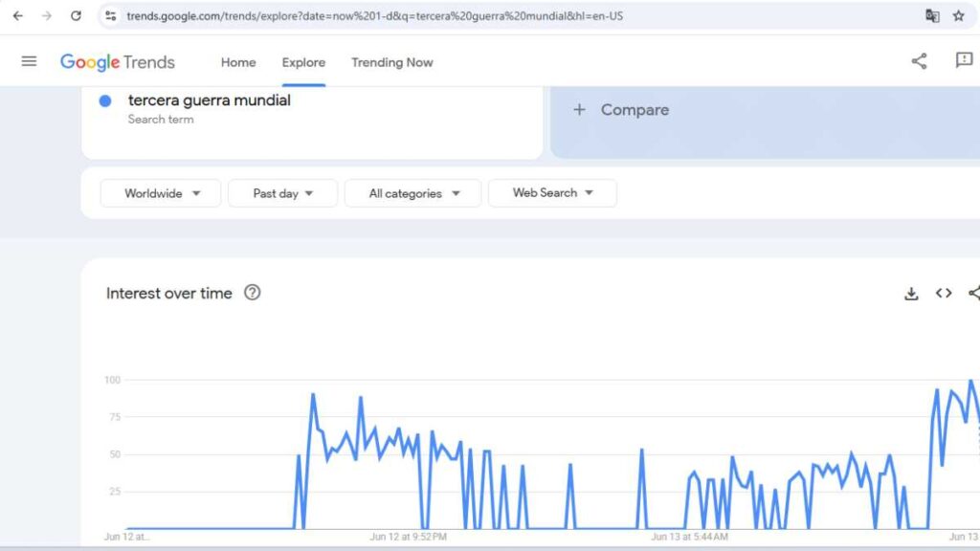Image resolution: width=980 pixels, height=551 pixels.
Task: Click the send feedback icon
Action: [964, 60]
